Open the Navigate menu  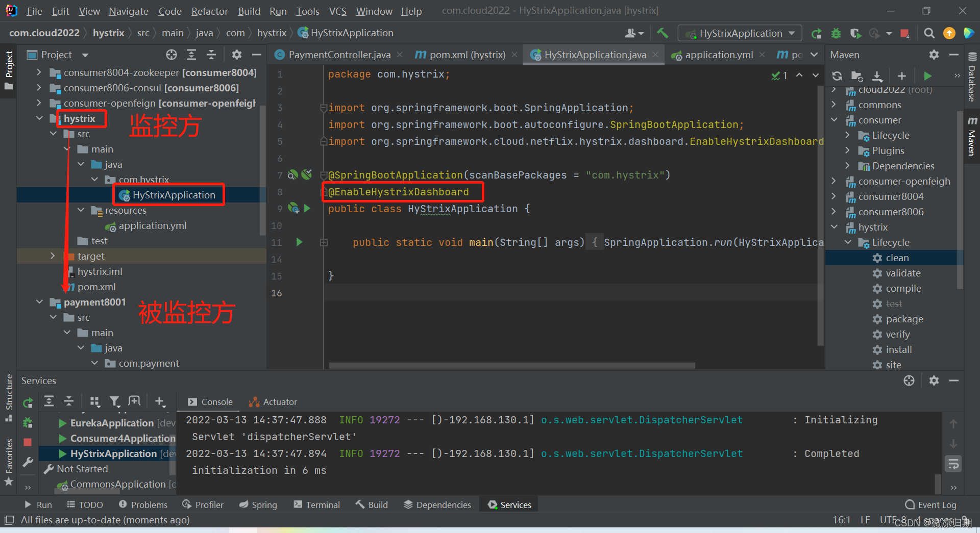pyautogui.click(x=129, y=11)
